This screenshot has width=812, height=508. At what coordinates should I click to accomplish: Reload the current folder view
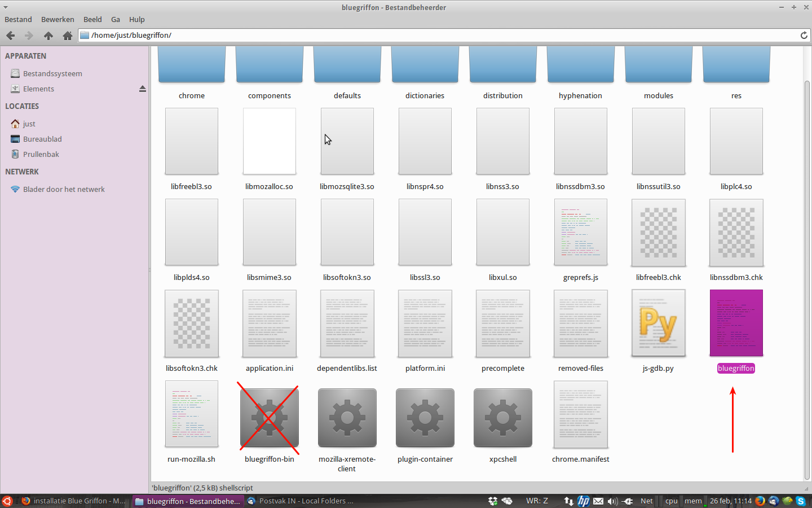(804, 35)
